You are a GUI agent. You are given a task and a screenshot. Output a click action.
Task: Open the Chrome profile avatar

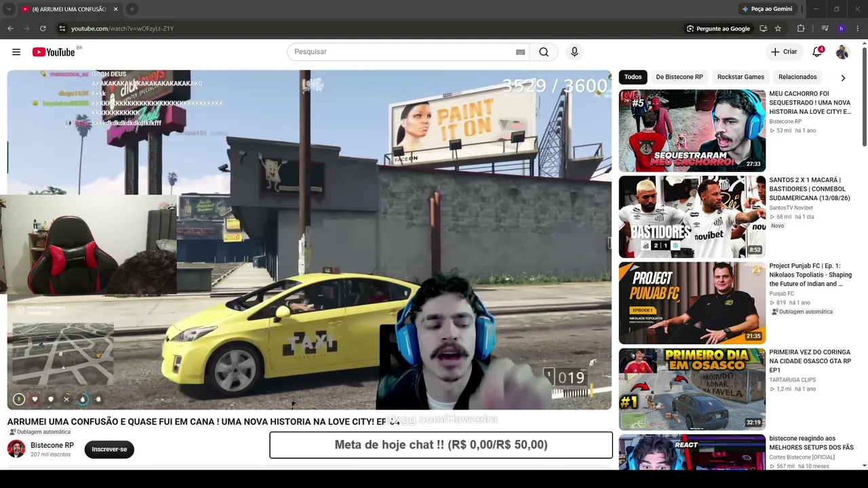coord(841,28)
